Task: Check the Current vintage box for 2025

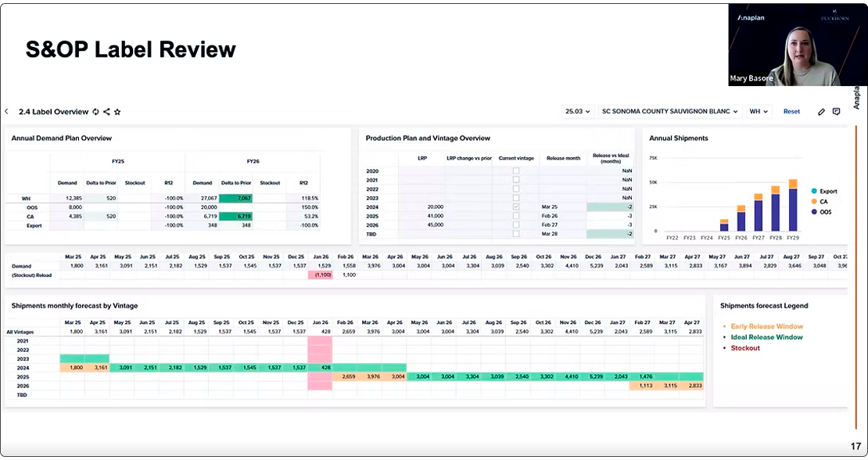Action: coord(515,215)
